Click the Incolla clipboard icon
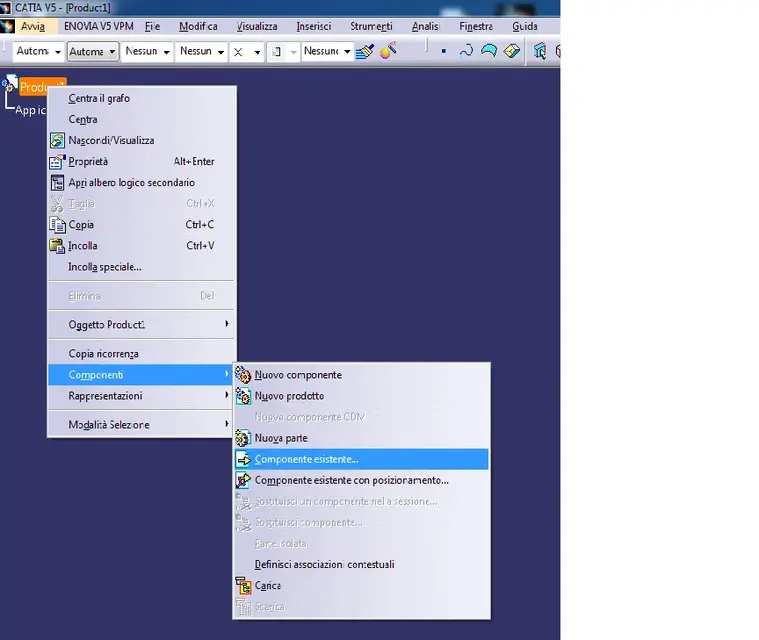759x640 pixels. [x=57, y=246]
